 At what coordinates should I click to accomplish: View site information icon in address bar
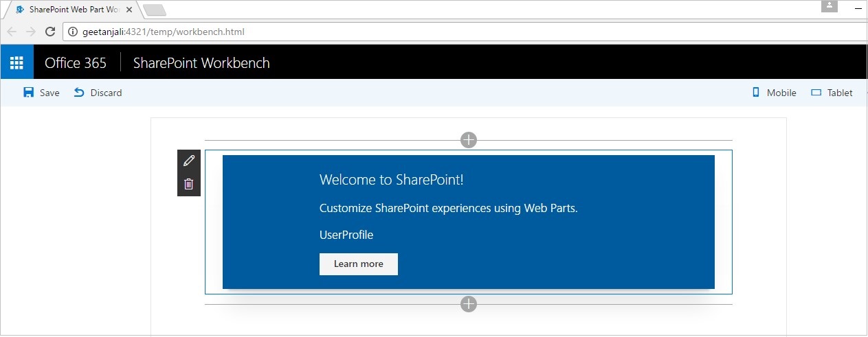[x=73, y=32]
